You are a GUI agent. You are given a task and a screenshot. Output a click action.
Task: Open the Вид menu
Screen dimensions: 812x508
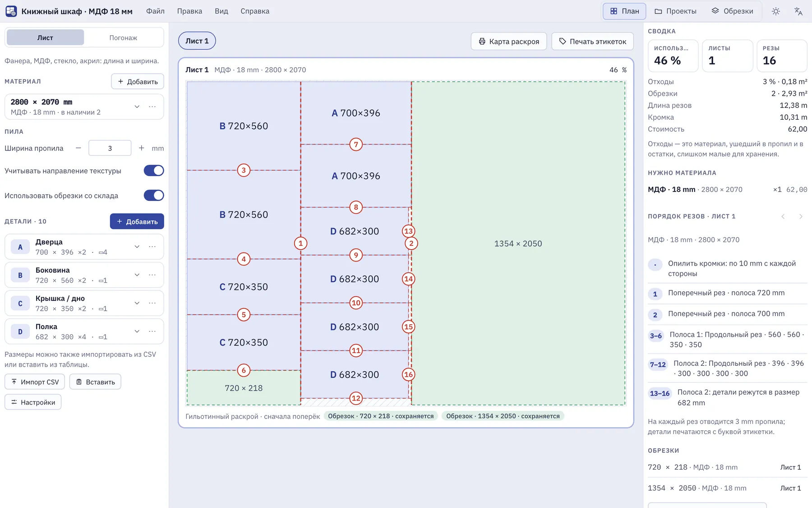(221, 11)
